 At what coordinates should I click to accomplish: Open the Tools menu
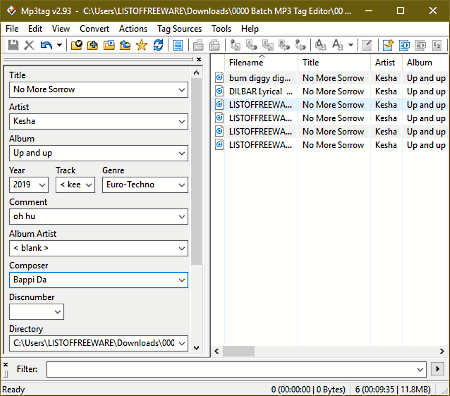221,29
